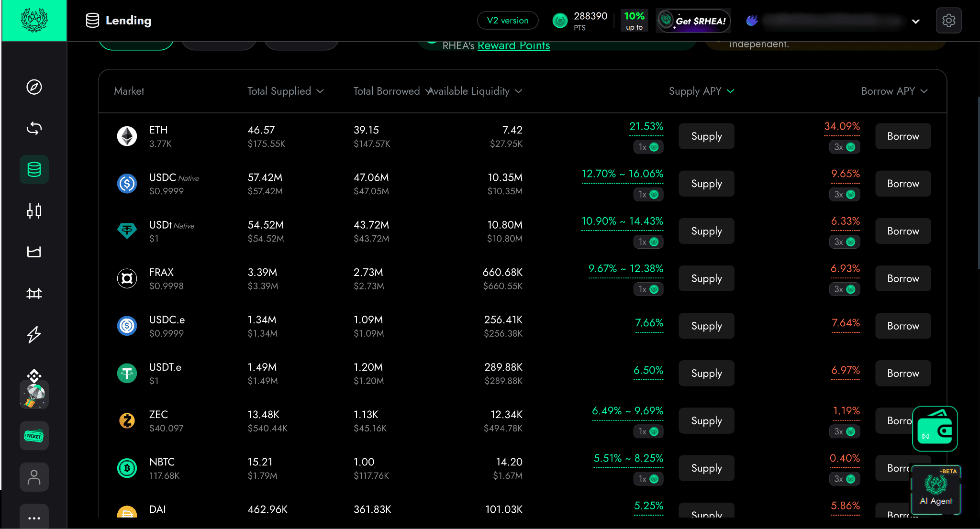Screen dimensions: 980x529
Task: Click USDC.e borrow APY 7.64%
Action: [x=846, y=323]
